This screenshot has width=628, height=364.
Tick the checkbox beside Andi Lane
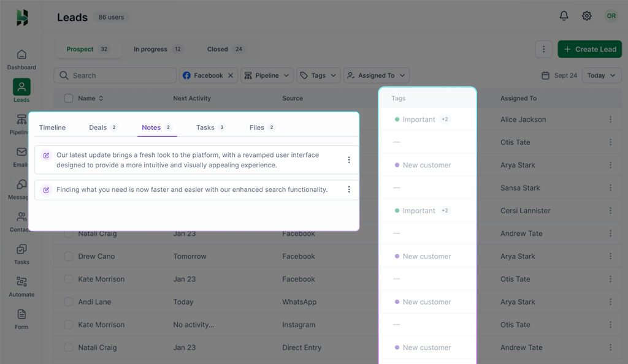(x=69, y=301)
